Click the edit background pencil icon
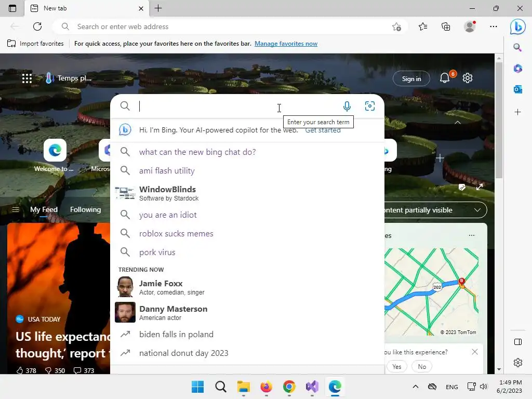This screenshot has height=399, width=532. coord(462,187)
